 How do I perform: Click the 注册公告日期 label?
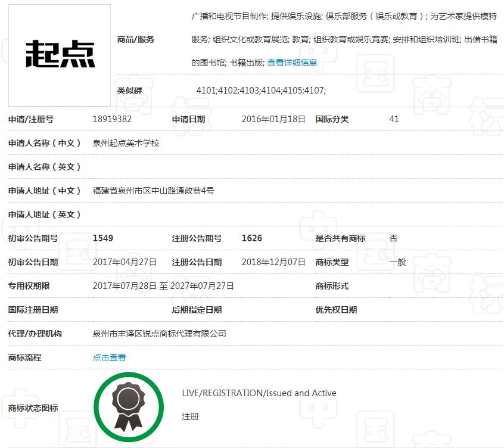[197, 262]
